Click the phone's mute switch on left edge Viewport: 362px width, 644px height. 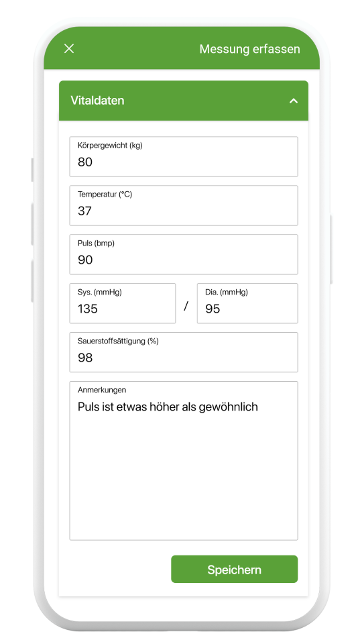[x=32, y=170]
